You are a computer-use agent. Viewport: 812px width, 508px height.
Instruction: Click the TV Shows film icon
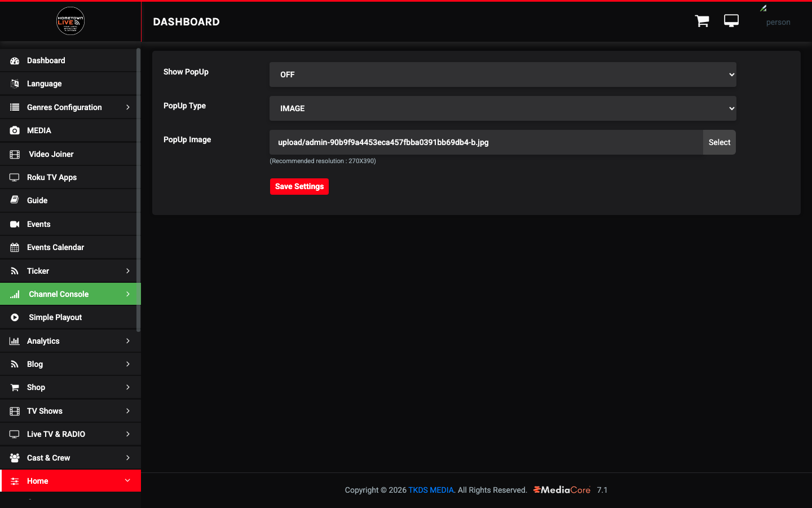(x=15, y=411)
